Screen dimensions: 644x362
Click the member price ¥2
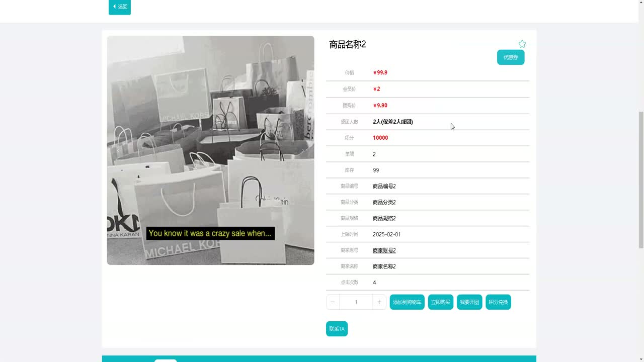pyautogui.click(x=376, y=89)
